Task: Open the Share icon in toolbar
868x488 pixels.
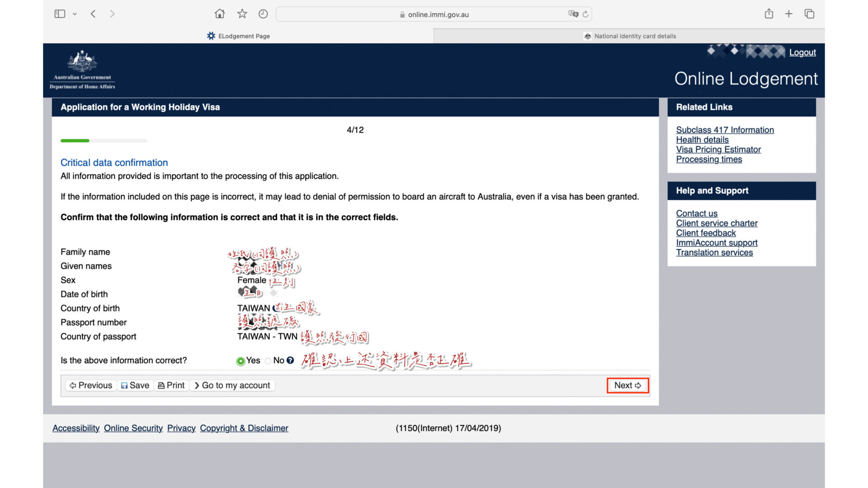Action: (769, 14)
